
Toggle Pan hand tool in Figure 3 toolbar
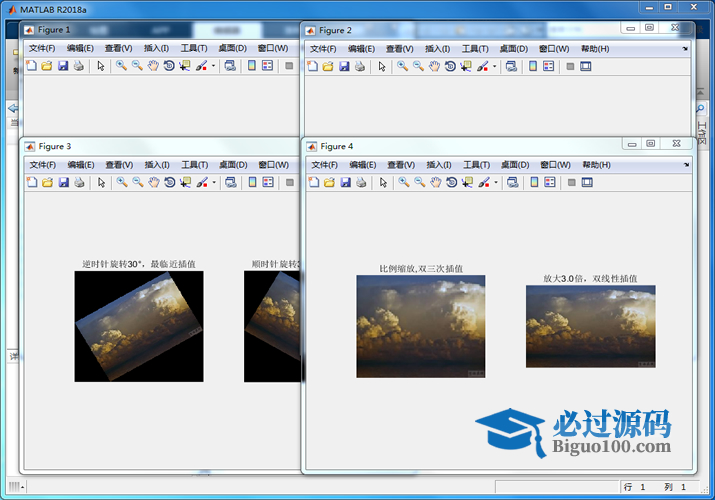153,182
